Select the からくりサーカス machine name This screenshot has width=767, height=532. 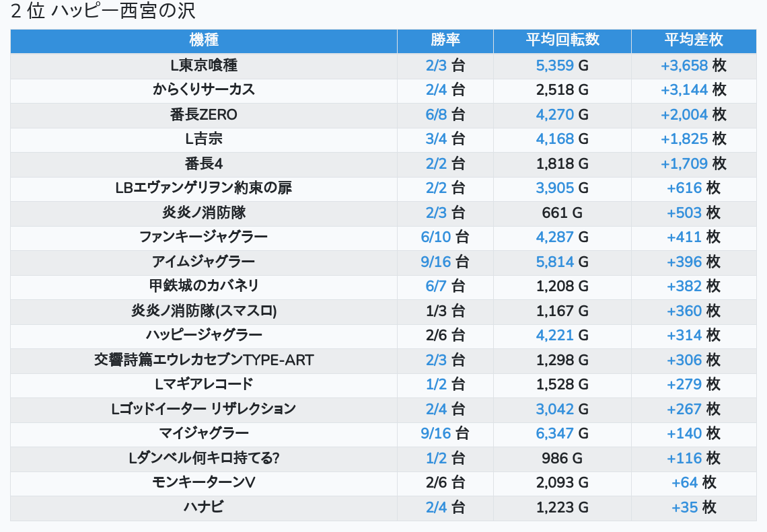point(203,90)
